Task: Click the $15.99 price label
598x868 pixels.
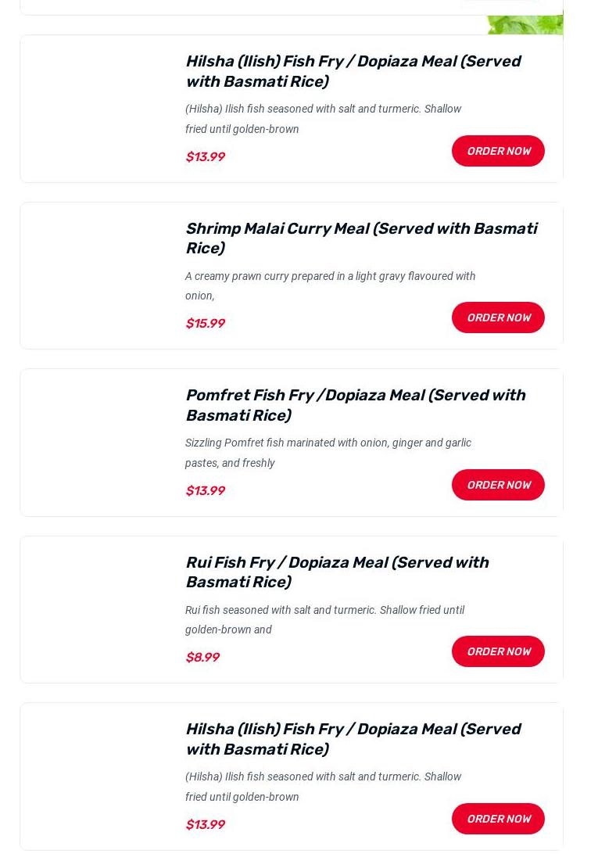Action: click(205, 324)
